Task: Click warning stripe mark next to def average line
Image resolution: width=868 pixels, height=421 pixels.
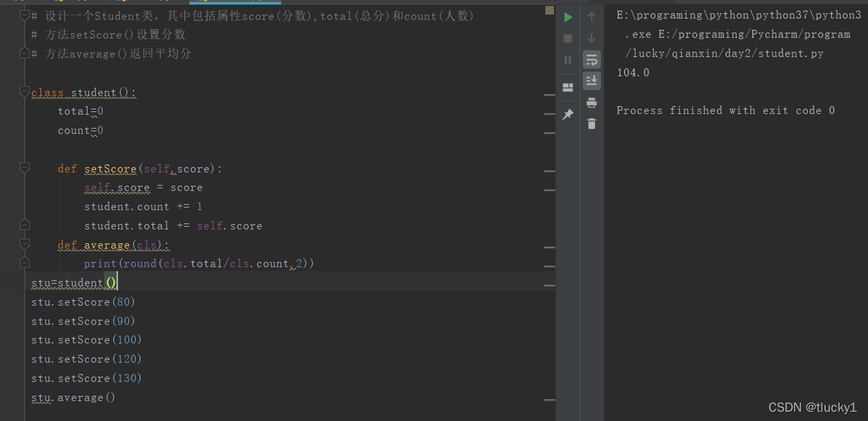Action: click(x=549, y=247)
